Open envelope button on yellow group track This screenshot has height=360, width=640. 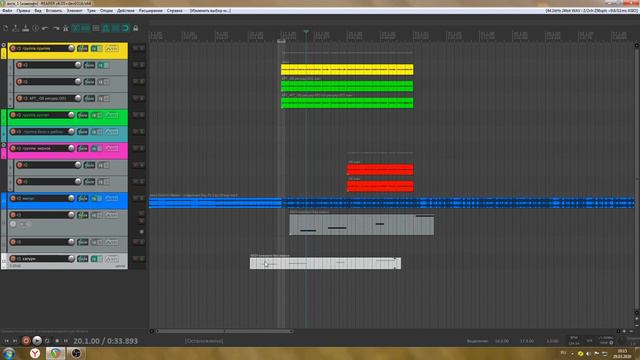coord(111,49)
